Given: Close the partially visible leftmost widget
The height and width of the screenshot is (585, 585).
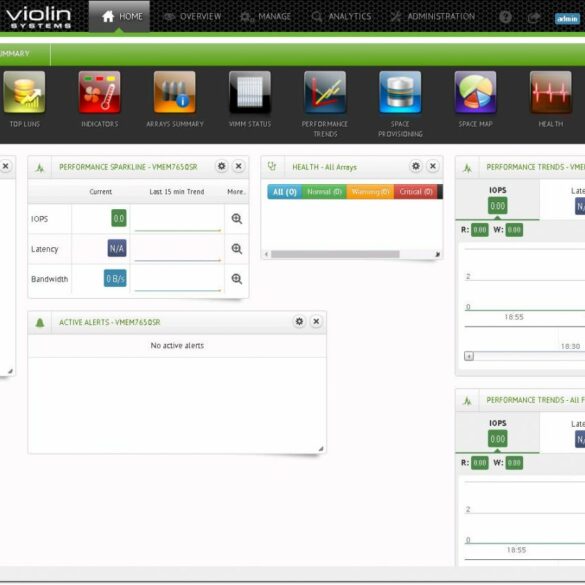Looking at the screenshot, I should click(6, 166).
